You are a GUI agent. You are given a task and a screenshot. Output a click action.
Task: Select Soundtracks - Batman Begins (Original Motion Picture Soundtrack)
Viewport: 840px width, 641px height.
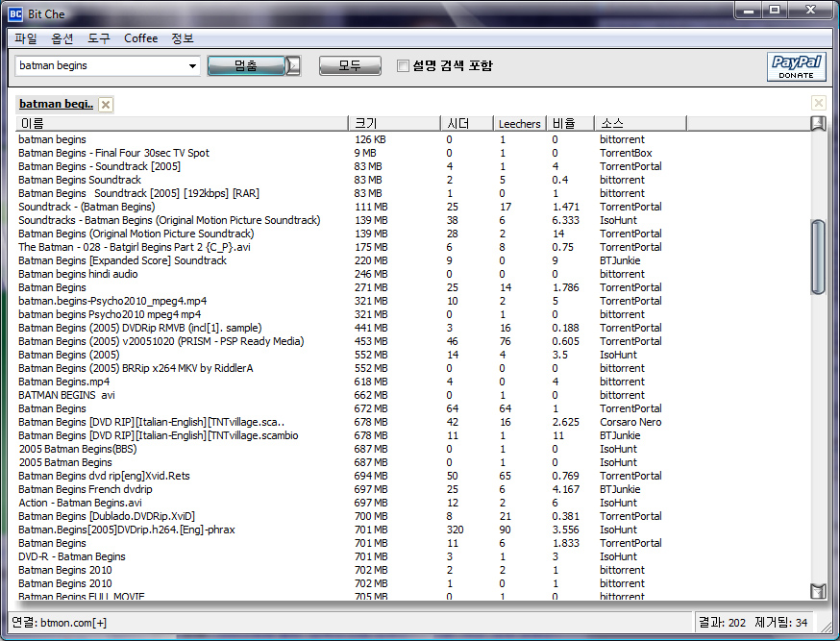[x=413, y=220]
